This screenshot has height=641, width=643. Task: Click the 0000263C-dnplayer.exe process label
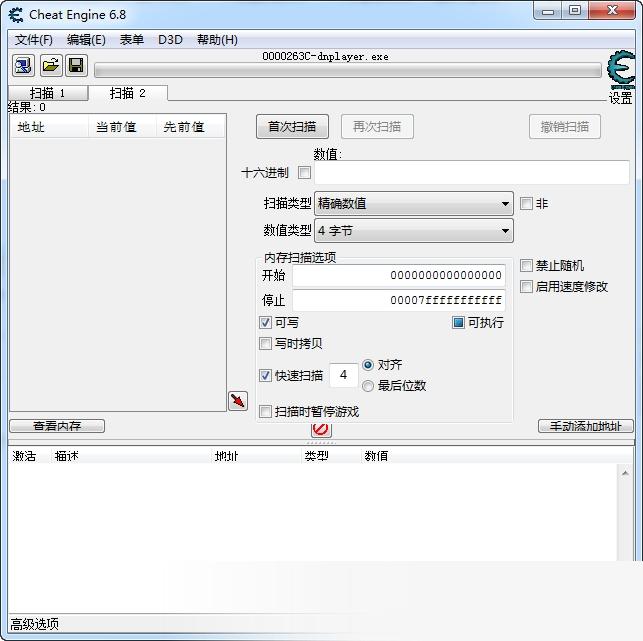point(325,56)
